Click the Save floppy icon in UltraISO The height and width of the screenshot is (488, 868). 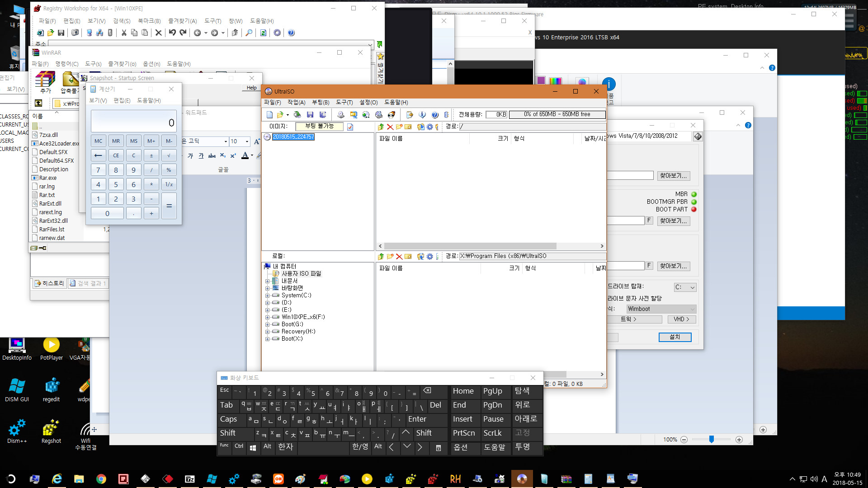coord(310,115)
